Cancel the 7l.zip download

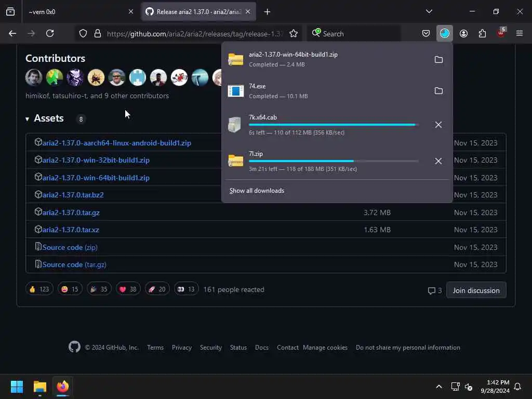[x=438, y=161]
